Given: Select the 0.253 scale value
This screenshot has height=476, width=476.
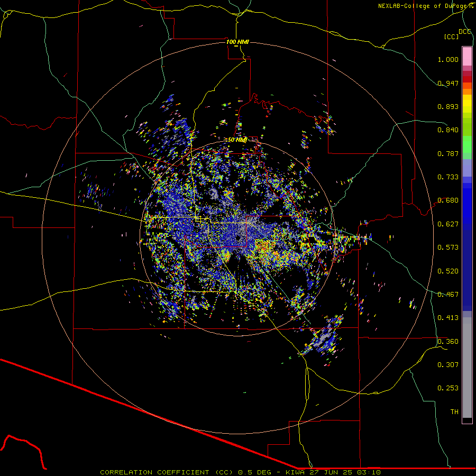Looking at the screenshot, I should coord(448,388).
